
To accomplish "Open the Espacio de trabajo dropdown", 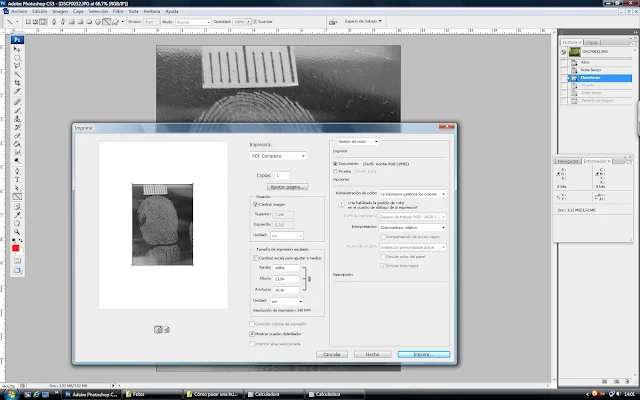I will [x=363, y=21].
